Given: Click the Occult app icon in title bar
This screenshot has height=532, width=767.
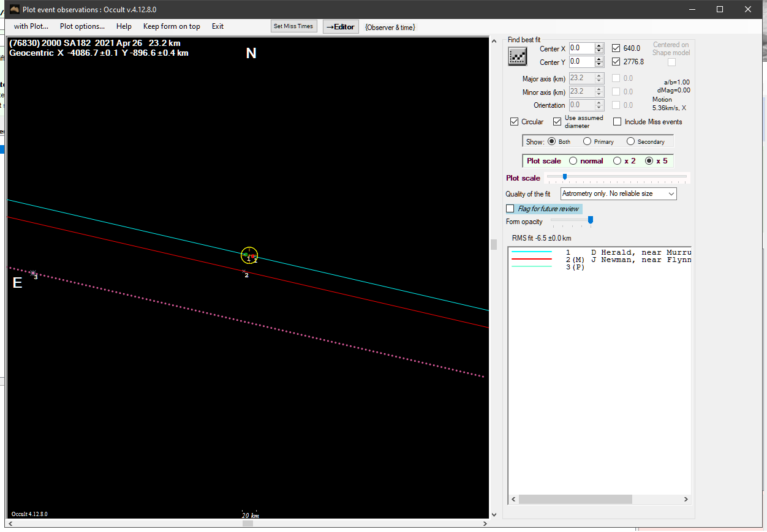Looking at the screenshot, I should coord(15,9).
